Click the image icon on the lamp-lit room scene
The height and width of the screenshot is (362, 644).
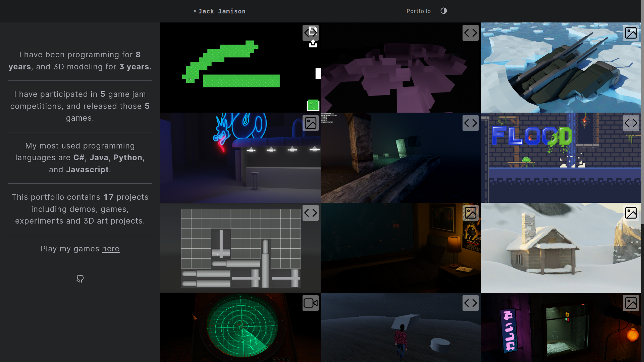point(470,213)
